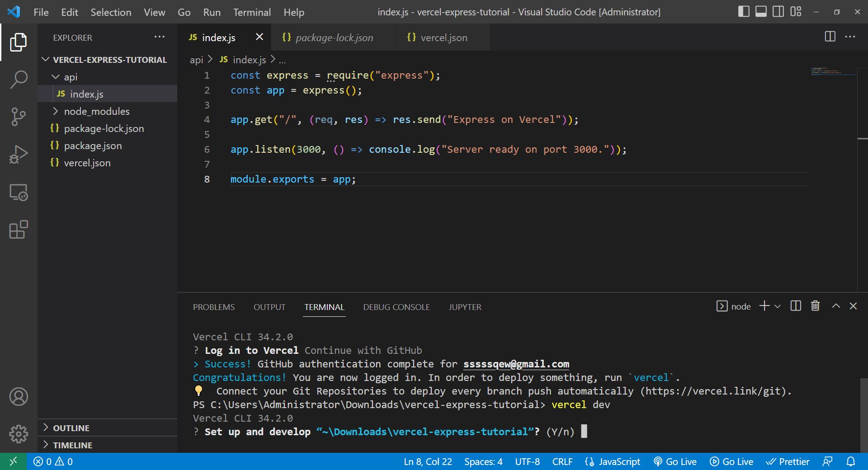Viewport: 868px width, 470px height.
Task: Add a new terminal with the plus icon
Action: 764,306
